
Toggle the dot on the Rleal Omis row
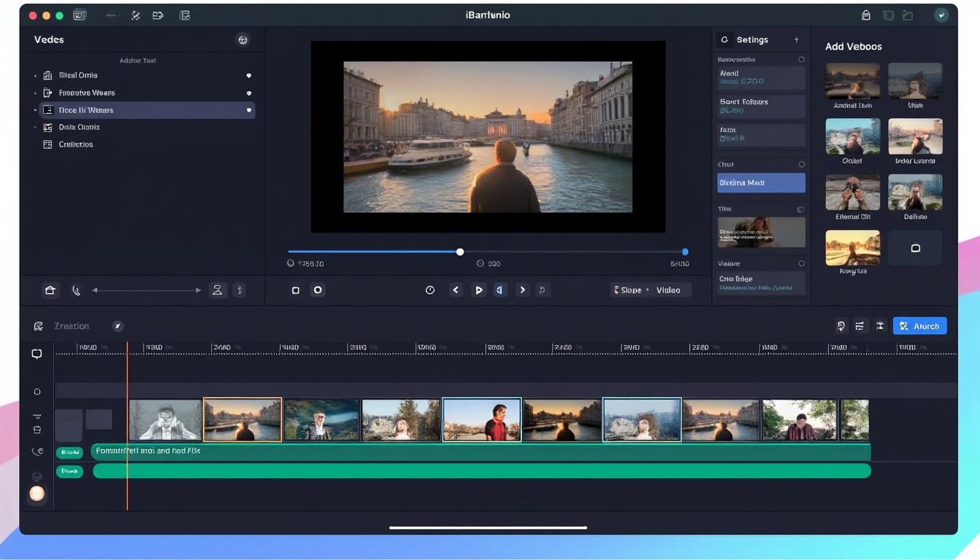pos(249,76)
